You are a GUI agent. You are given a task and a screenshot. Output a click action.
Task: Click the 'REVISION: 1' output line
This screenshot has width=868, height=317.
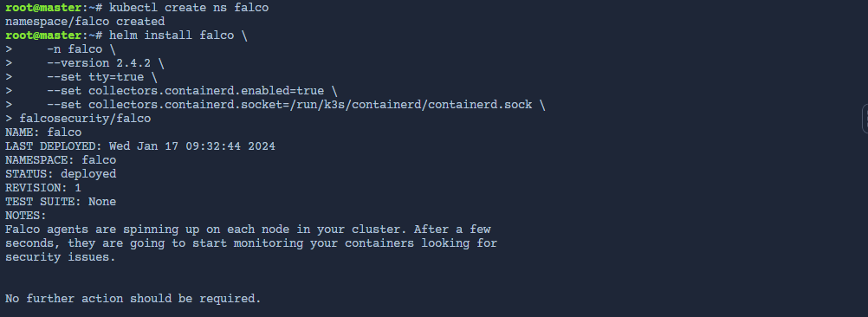click(x=43, y=188)
